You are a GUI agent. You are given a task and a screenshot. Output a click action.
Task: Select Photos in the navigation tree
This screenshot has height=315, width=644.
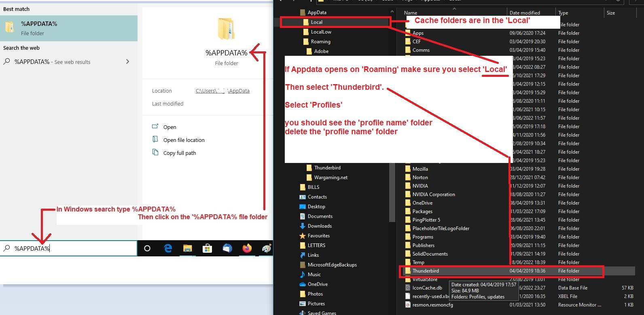point(315,294)
